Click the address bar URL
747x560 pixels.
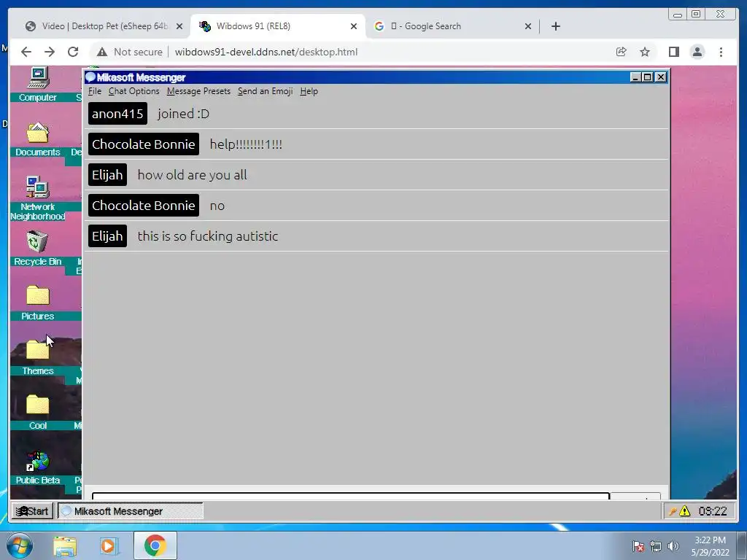coord(266,52)
